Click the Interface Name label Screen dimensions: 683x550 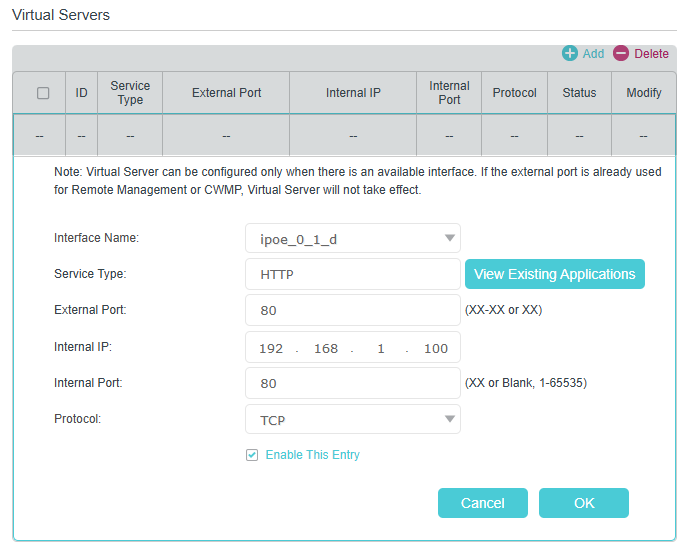click(x=96, y=238)
